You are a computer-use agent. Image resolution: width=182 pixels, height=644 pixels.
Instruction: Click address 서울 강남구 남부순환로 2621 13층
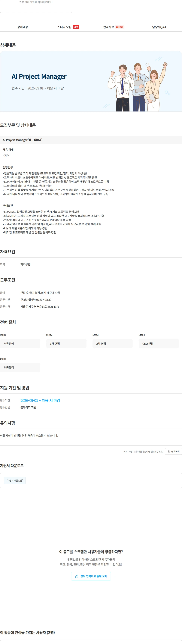[x=40, y=307]
